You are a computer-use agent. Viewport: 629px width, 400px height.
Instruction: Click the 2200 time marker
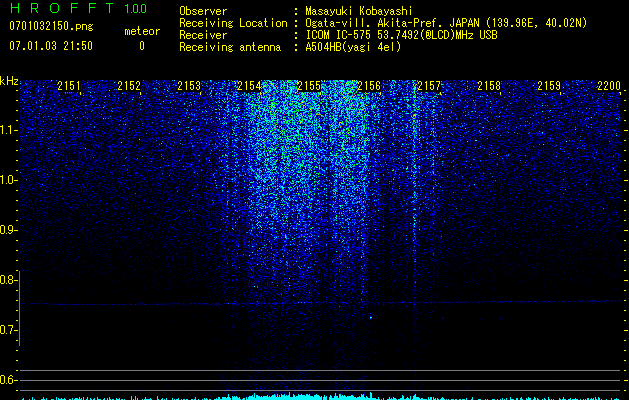[609, 85]
